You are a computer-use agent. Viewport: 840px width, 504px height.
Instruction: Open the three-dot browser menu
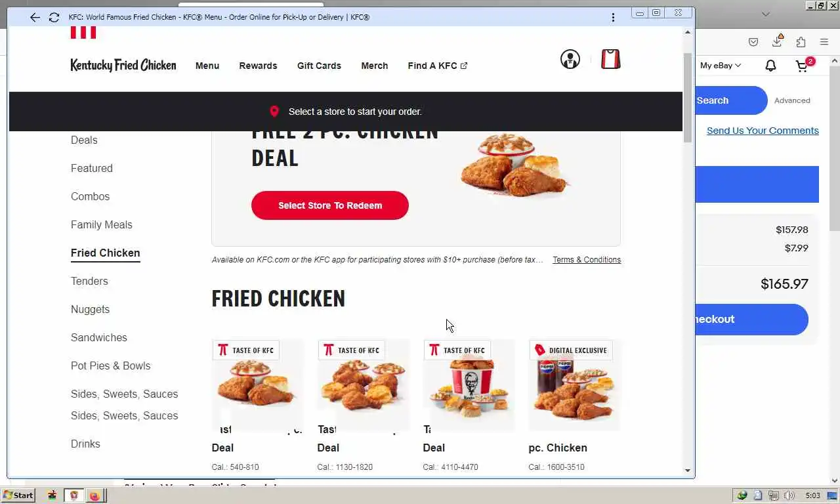(613, 17)
